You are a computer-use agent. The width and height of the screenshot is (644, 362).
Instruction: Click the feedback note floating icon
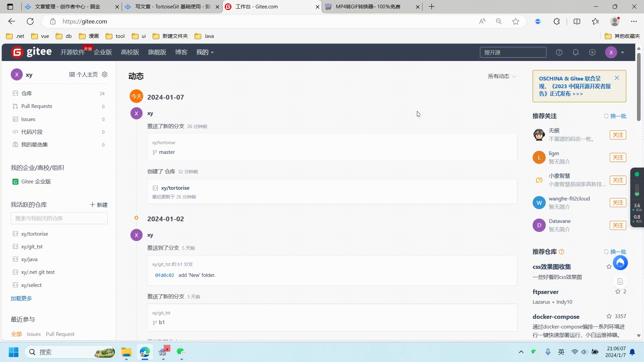point(620,282)
